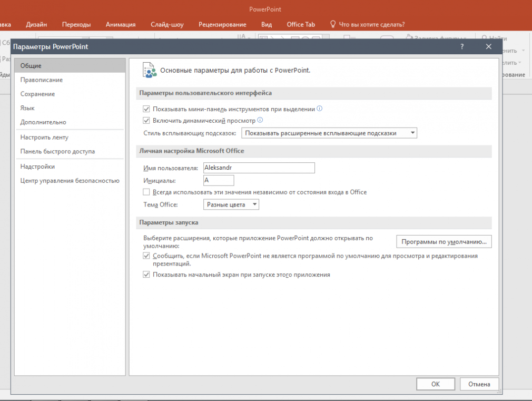Toggle 'Сообщить, если Microsoft PowerPoint' default program checkbox
Image resolution: width=532 pixels, height=401 pixels.
tap(146, 256)
